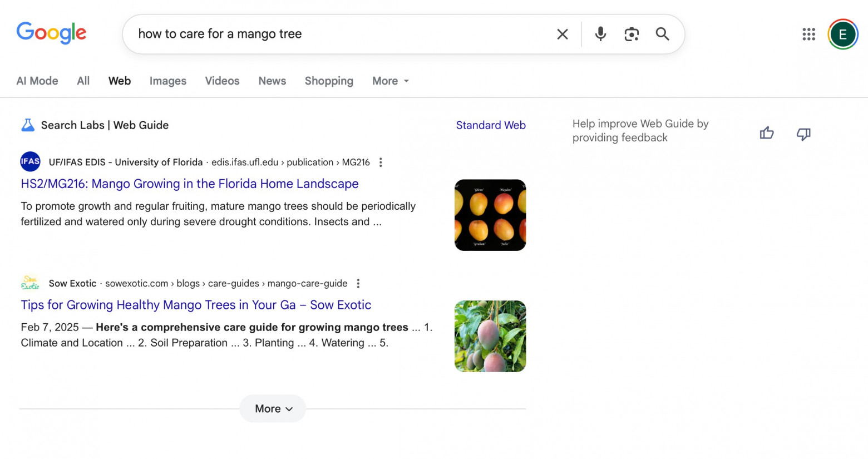Image resolution: width=868 pixels, height=459 pixels.
Task: Click the UF/IFAS EDIS site favicon
Action: tap(30, 162)
